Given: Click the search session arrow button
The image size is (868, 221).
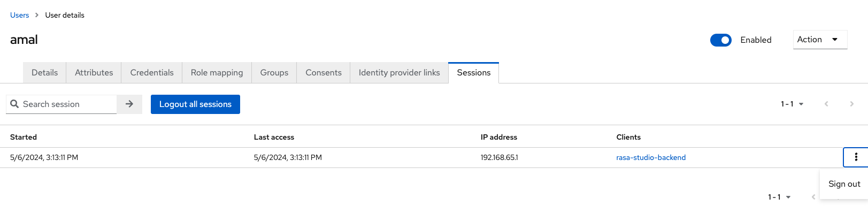Looking at the screenshot, I should pos(129,104).
